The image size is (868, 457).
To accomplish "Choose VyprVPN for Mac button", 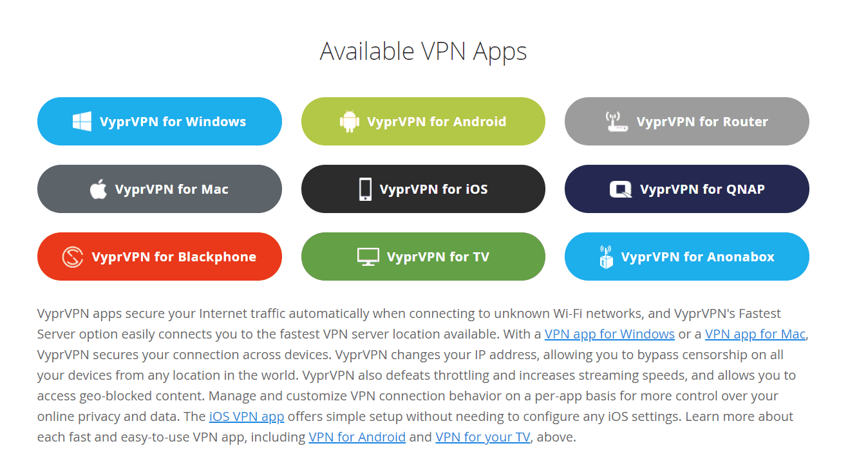I will (x=160, y=189).
